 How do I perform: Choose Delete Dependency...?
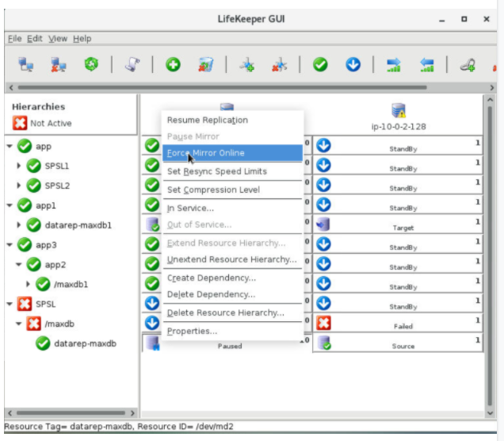coord(232,294)
